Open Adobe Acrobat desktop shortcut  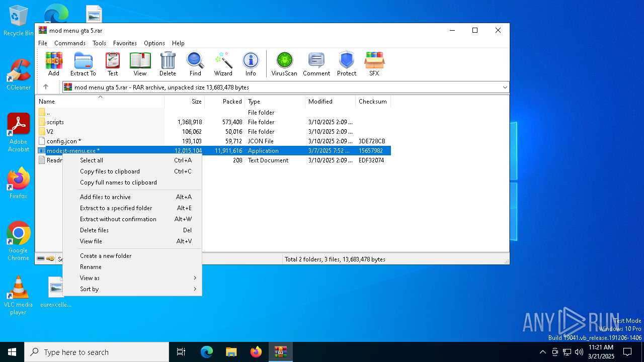[19, 133]
